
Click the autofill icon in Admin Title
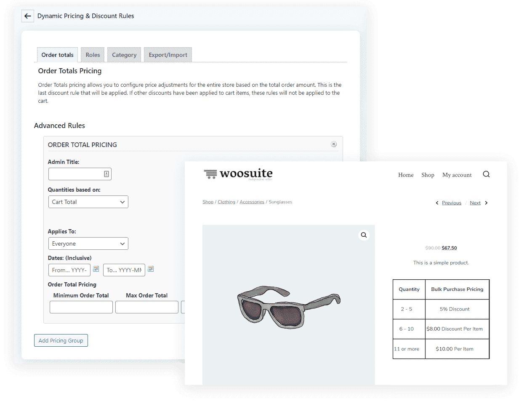[106, 174]
